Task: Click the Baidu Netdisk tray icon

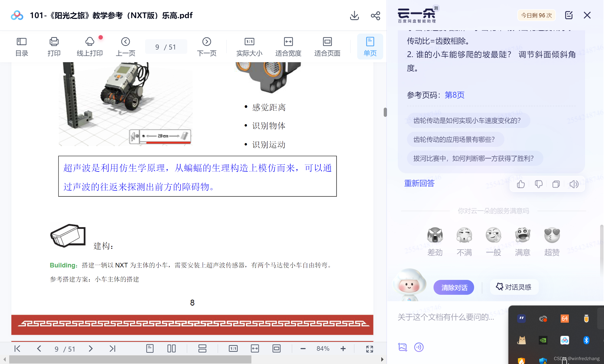Action: pyautogui.click(x=564, y=340)
